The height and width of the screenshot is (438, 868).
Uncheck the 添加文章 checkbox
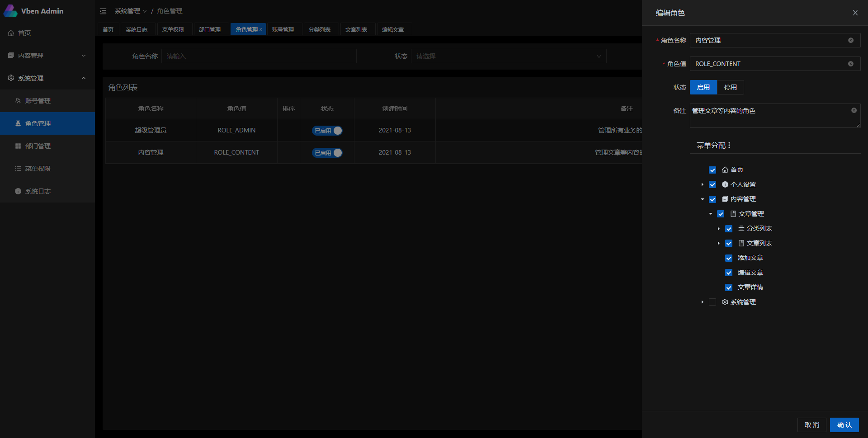click(x=729, y=258)
